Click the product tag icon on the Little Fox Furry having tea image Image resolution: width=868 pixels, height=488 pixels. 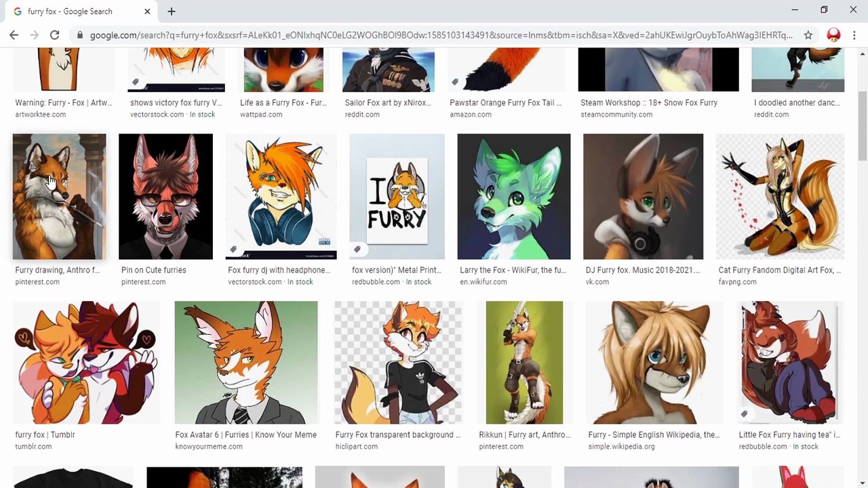point(744,414)
